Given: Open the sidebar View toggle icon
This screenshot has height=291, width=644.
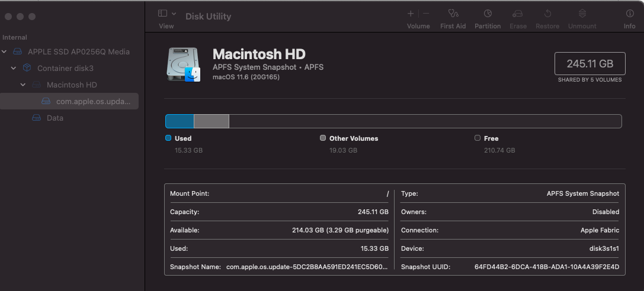Looking at the screenshot, I should click(x=163, y=14).
